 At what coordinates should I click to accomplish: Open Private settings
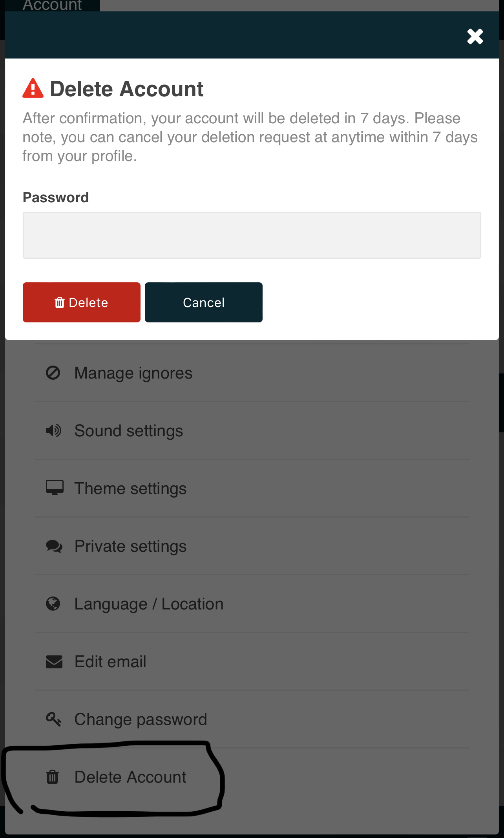(130, 546)
